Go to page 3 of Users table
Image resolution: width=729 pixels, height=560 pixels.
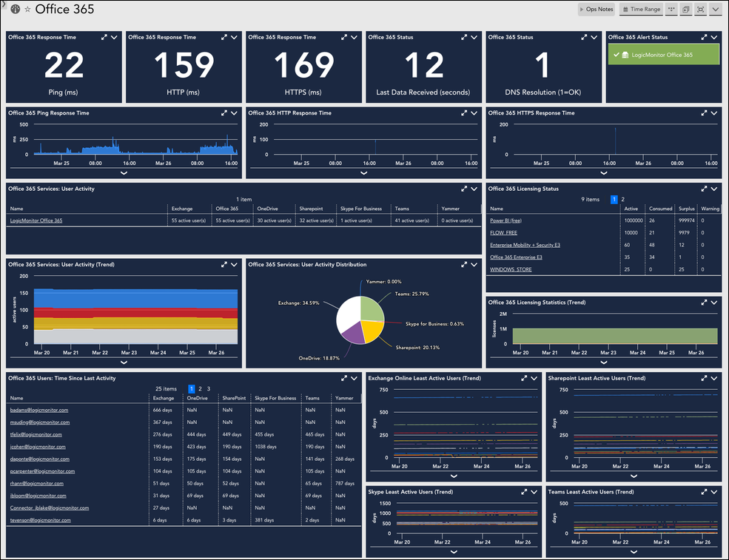tap(209, 389)
